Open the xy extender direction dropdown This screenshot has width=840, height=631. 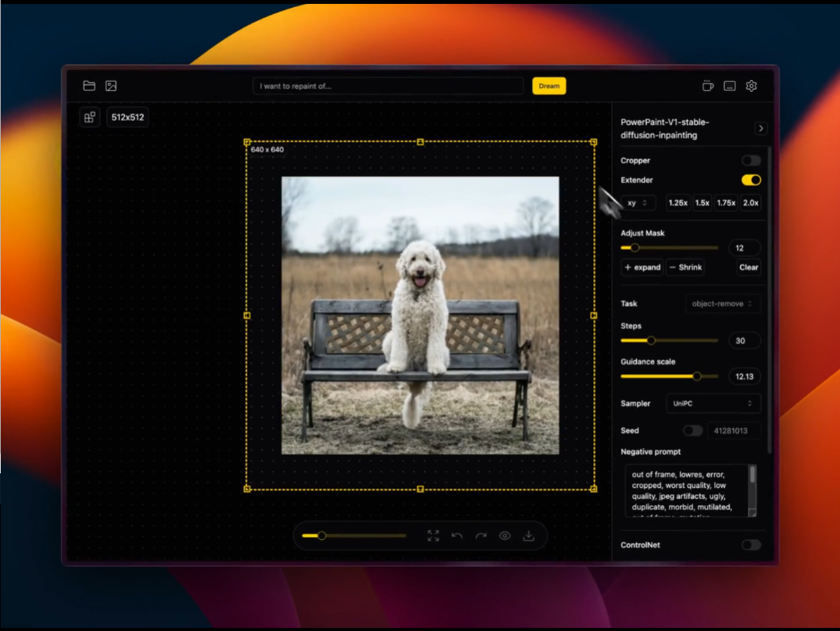638,203
